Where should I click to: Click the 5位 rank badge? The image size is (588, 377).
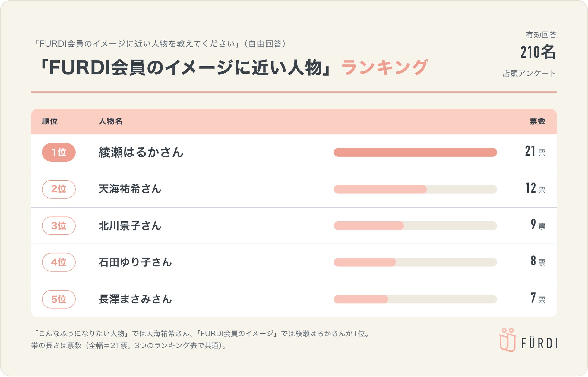pos(59,299)
